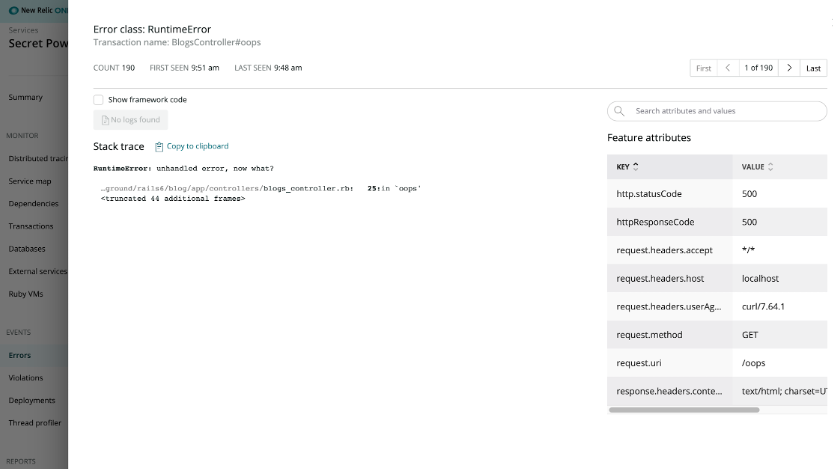Open Distributed tracing in sidebar
The height and width of the screenshot is (469, 833).
(38, 158)
